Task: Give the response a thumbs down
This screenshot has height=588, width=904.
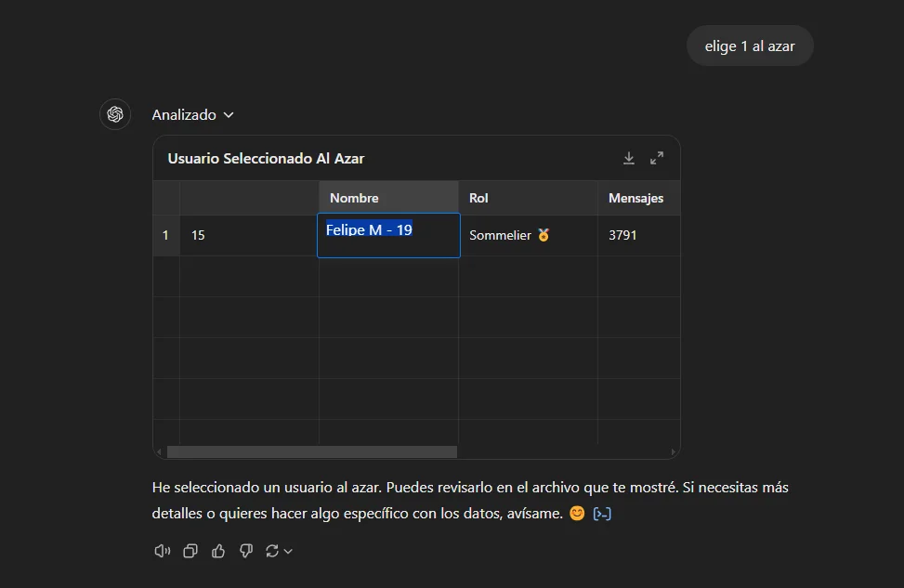Action: click(246, 551)
